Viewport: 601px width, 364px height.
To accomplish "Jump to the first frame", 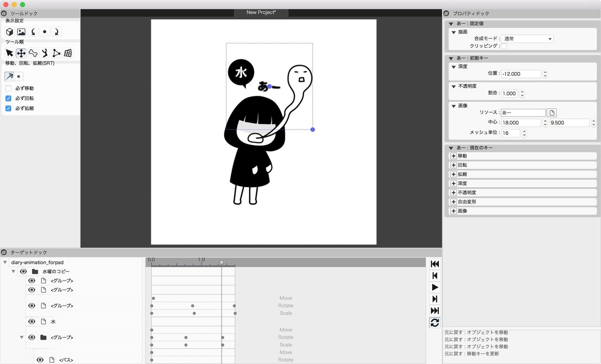I will (x=435, y=264).
